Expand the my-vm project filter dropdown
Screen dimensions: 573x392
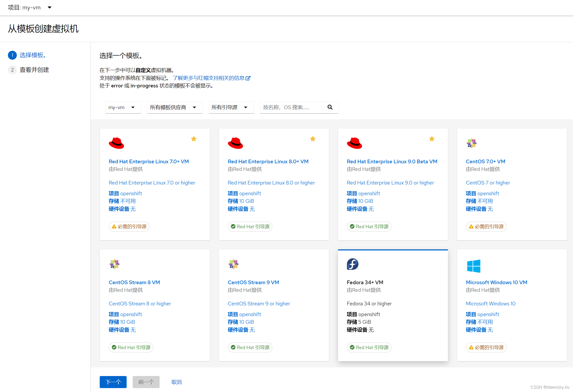123,107
